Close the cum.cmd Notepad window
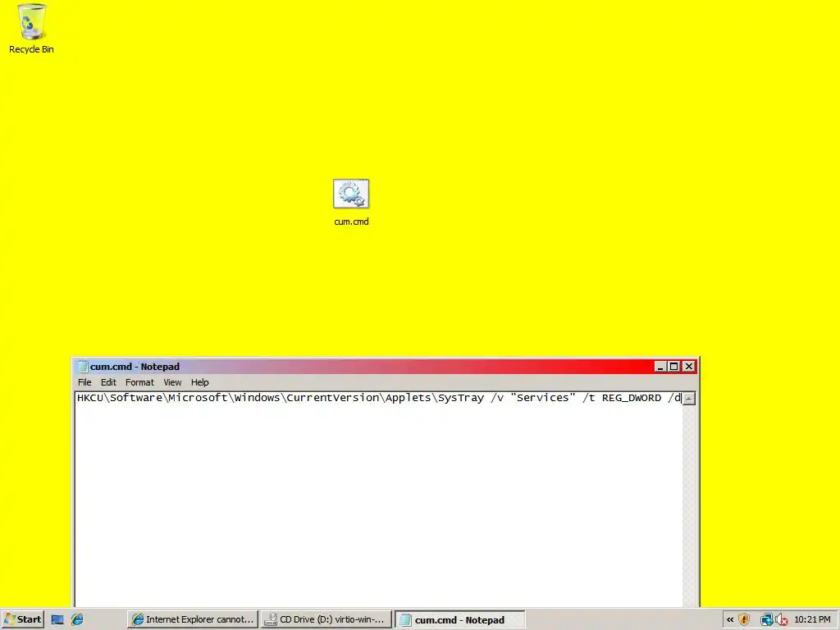 pyautogui.click(x=689, y=367)
